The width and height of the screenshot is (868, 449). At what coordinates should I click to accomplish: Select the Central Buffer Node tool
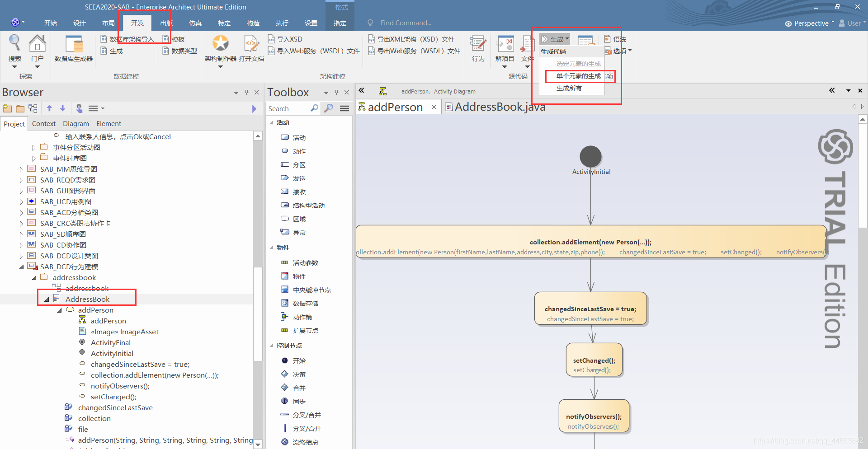point(306,290)
